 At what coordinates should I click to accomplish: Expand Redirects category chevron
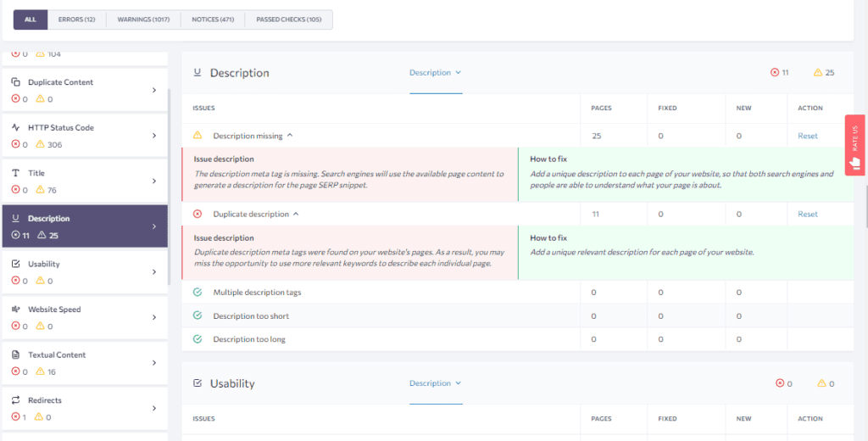pyautogui.click(x=154, y=408)
